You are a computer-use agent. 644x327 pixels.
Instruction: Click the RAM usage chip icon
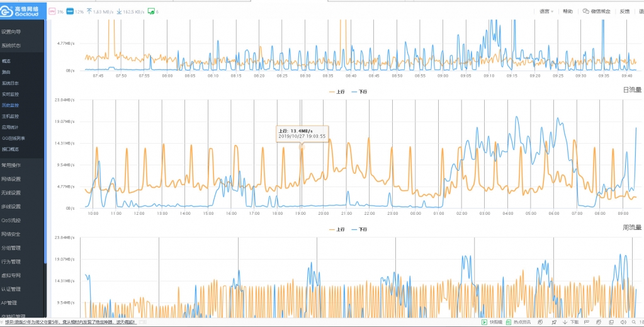(x=70, y=11)
